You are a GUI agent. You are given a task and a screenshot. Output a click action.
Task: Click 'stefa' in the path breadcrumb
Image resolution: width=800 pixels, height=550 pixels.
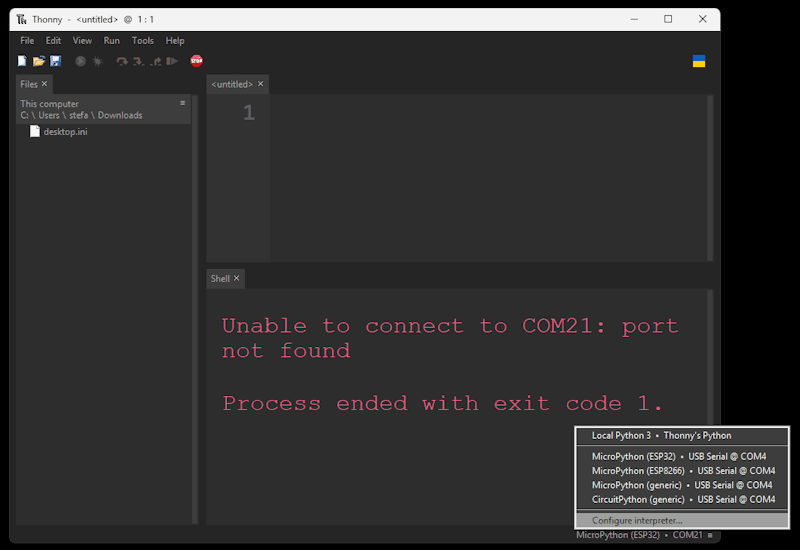tap(79, 115)
